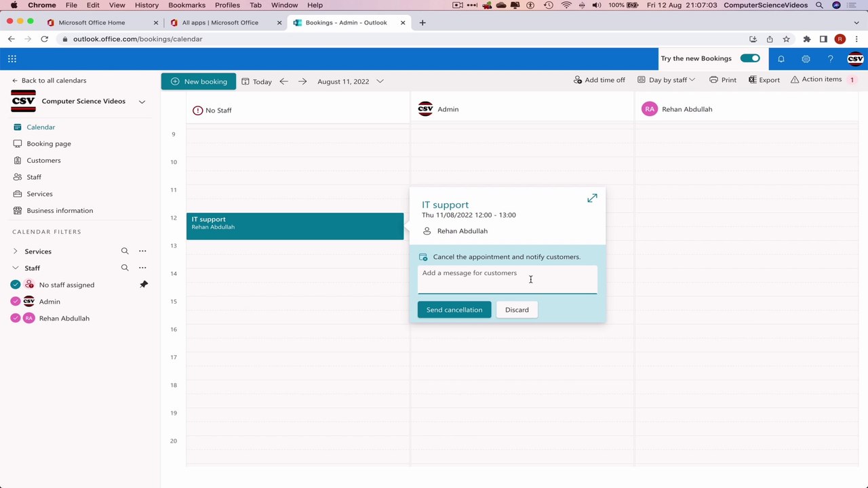Open a new Chrome tab
Image resolution: width=868 pixels, height=488 pixels.
tap(422, 22)
